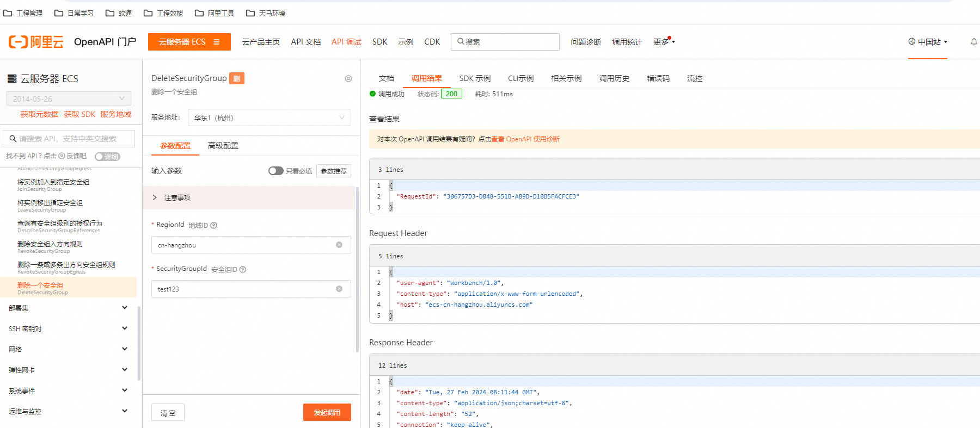Switch to the CLI示例 tab
This screenshot has width=980, height=428.
pyautogui.click(x=520, y=78)
